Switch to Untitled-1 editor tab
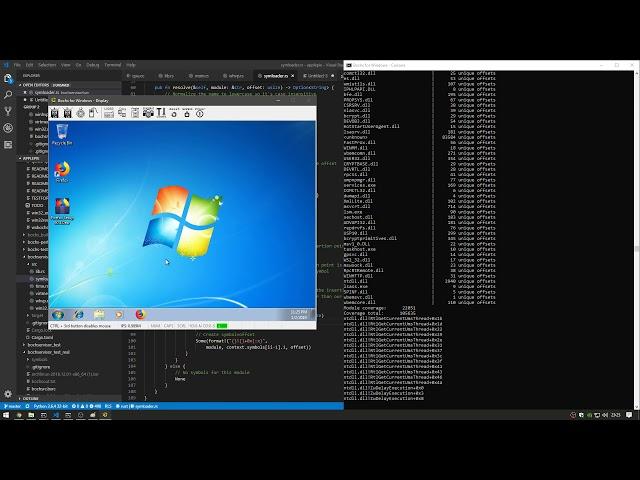640x480 pixels. pos(318,76)
